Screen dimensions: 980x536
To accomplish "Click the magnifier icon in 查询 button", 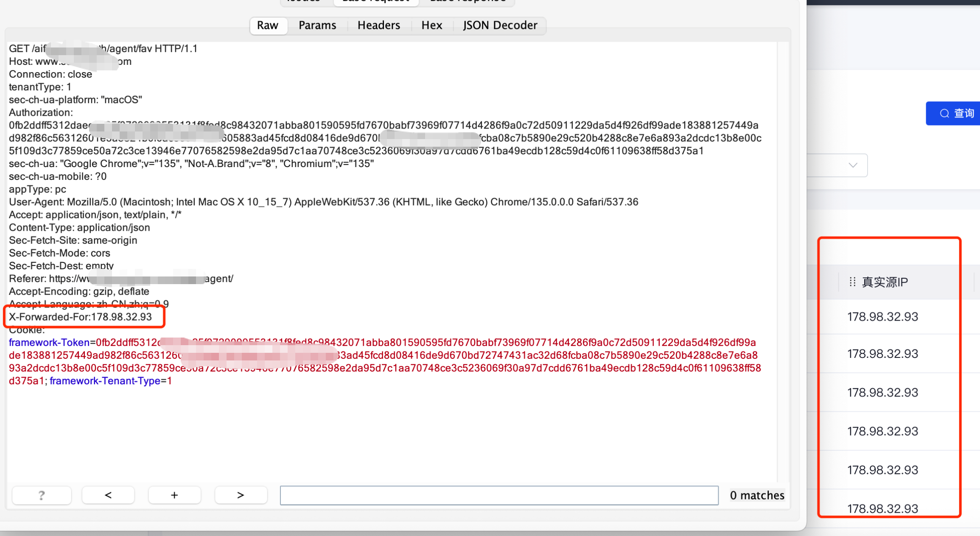I will pyautogui.click(x=944, y=113).
